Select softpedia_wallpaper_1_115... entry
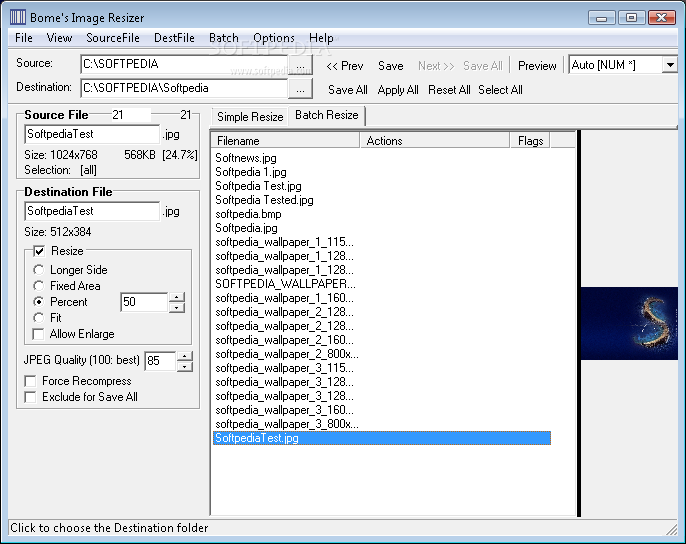Screen dimensions: 686x544 point(285,242)
